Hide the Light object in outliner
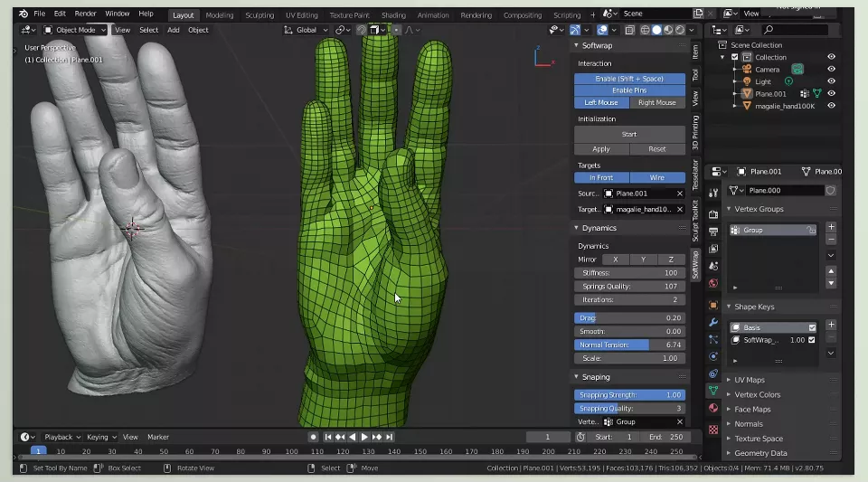 [832, 81]
